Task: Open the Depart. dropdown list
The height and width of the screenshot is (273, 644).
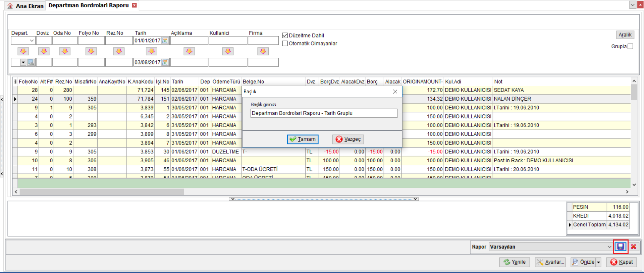Action: 32,41
